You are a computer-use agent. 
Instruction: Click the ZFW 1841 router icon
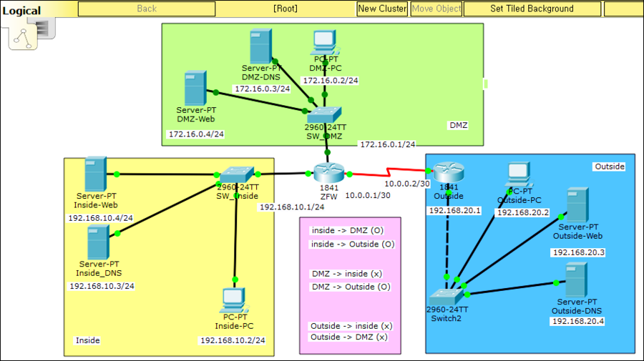328,173
